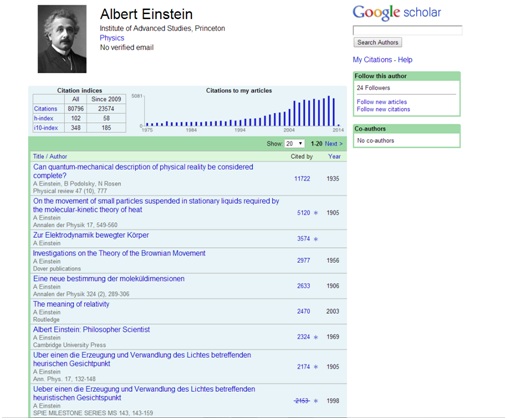
Task: Click 'Annalen der Physik 17, 549-560' text
Action: click(75, 225)
